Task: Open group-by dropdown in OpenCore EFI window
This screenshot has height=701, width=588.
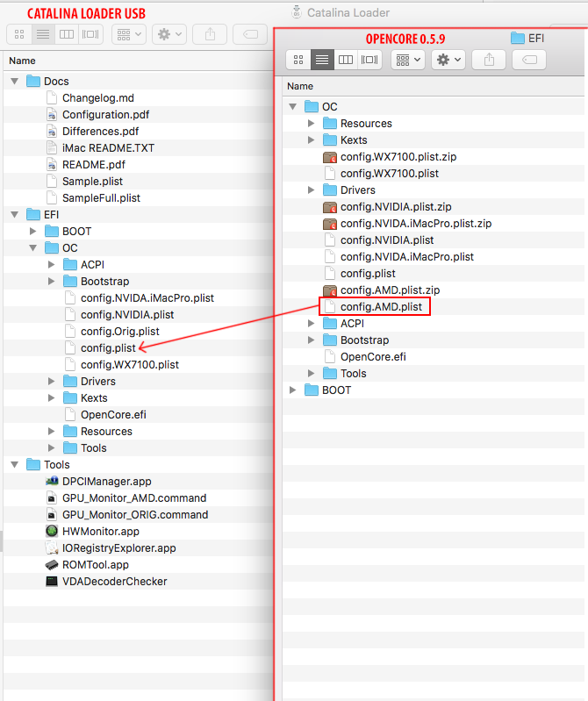Action: (x=408, y=60)
